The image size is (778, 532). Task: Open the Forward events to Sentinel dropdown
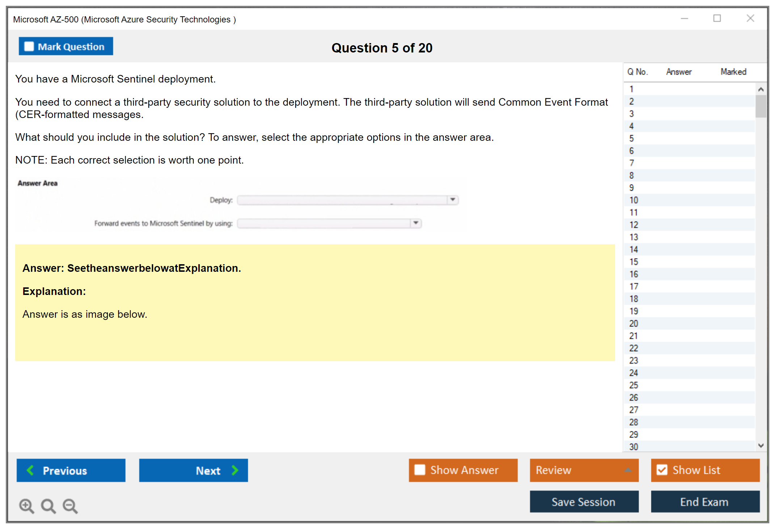pyautogui.click(x=416, y=223)
